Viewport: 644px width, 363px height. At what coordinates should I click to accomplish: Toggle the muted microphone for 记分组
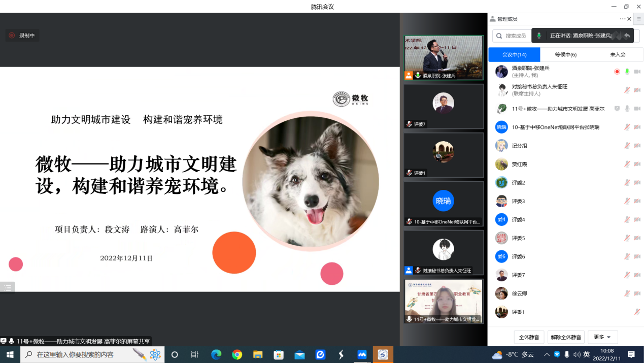coord(627,146)
